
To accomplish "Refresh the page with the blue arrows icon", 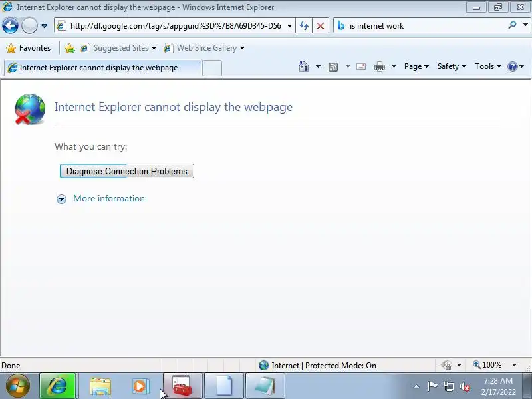I will pos(304,26).
